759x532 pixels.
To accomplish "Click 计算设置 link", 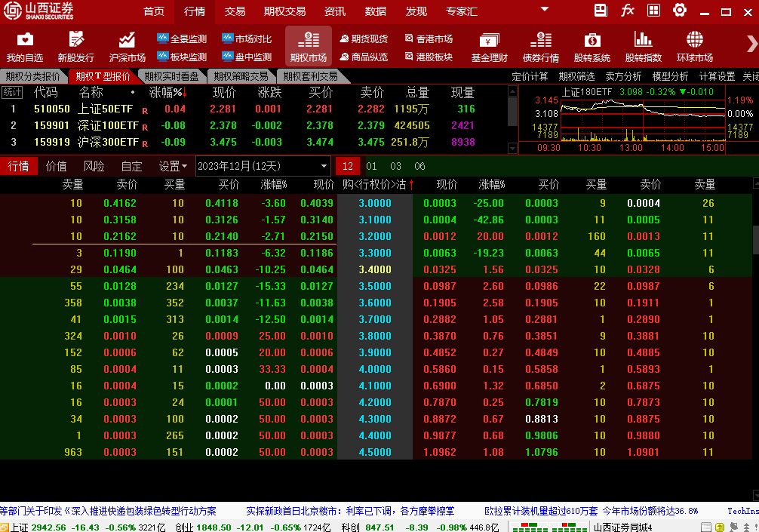I will (717, 76).
